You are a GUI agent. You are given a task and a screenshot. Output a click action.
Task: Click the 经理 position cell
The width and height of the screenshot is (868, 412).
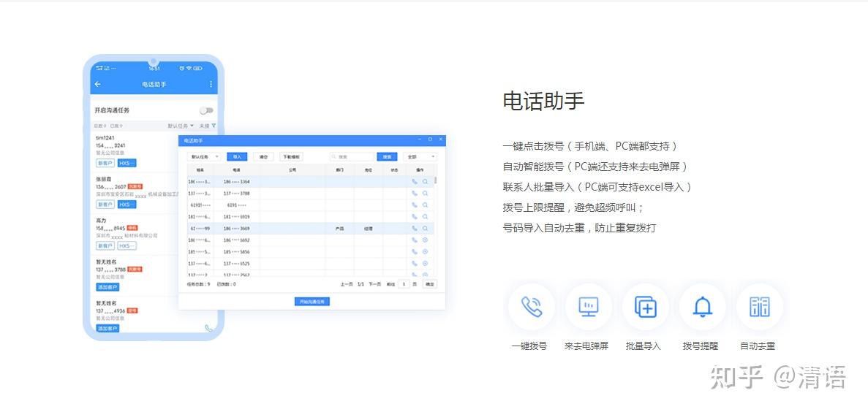[368, 229]
